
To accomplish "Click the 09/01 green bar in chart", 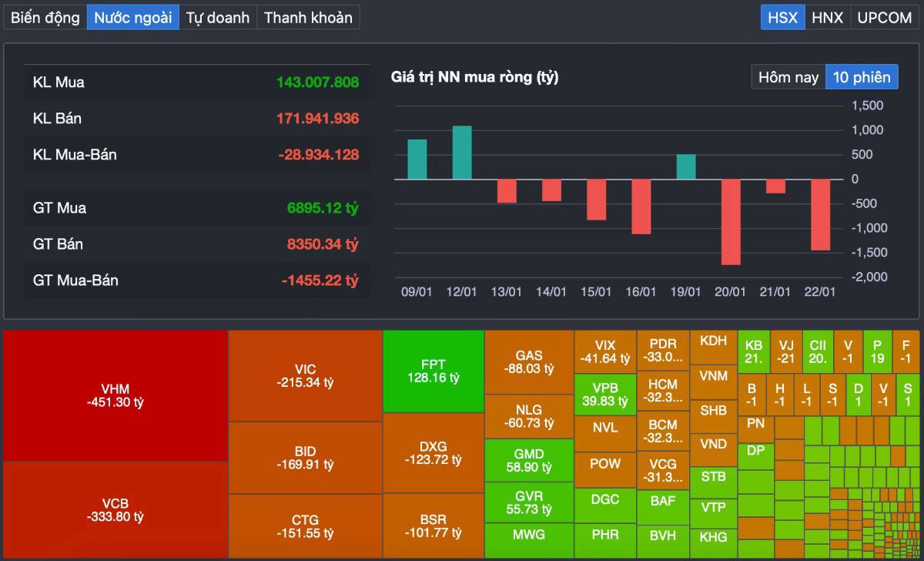I will (417, 160).
